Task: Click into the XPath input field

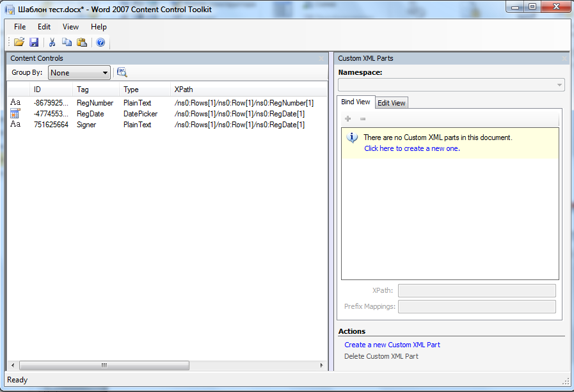Action: [477, 290]
